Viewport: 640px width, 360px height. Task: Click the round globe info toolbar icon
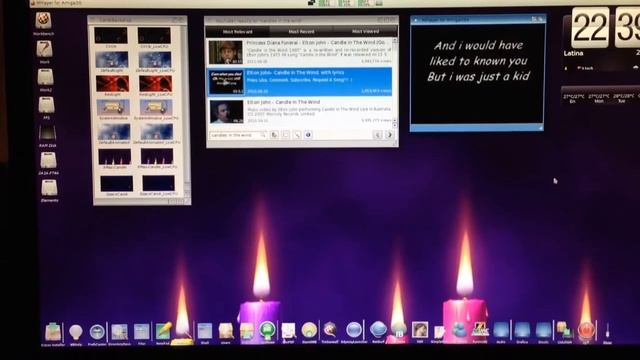click(308, 135)
